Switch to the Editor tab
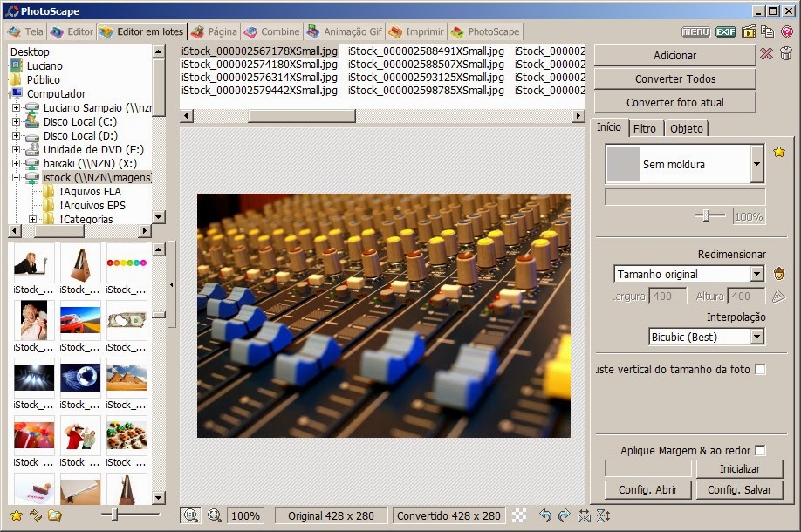The width and height of the screenshot is (801, 532). [x=72, y=31]
